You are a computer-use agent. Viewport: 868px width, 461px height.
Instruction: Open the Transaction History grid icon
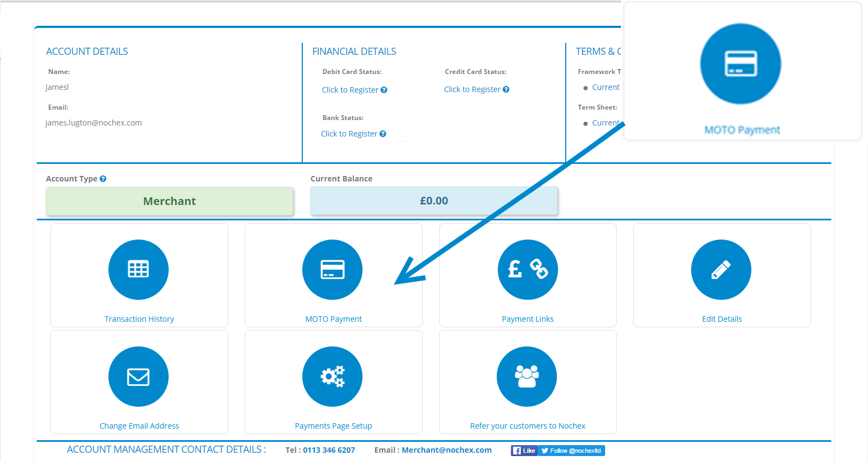[x=139, y=270]
